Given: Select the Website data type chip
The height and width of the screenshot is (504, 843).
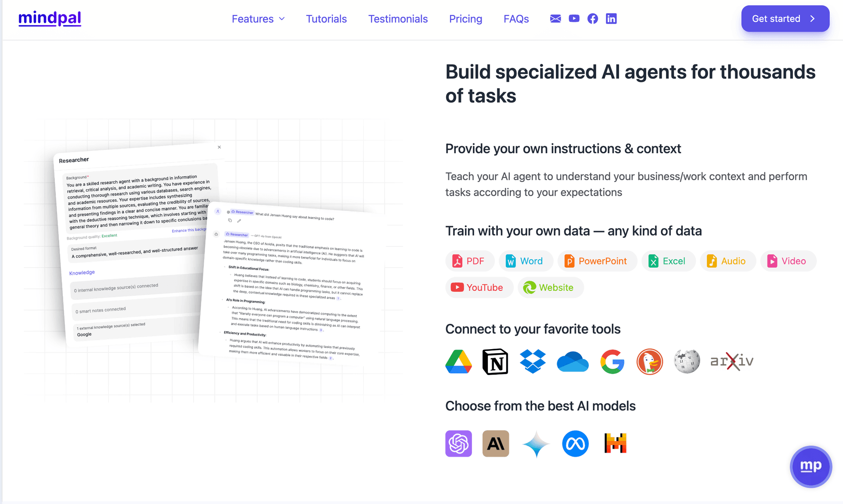Looking at the screenshot, I should 551,287.
